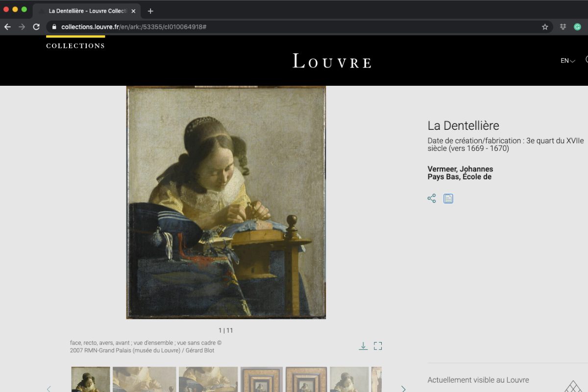Select the La Dentellière browser tab
The image size is (588, 392).
(x=87, y=11)
